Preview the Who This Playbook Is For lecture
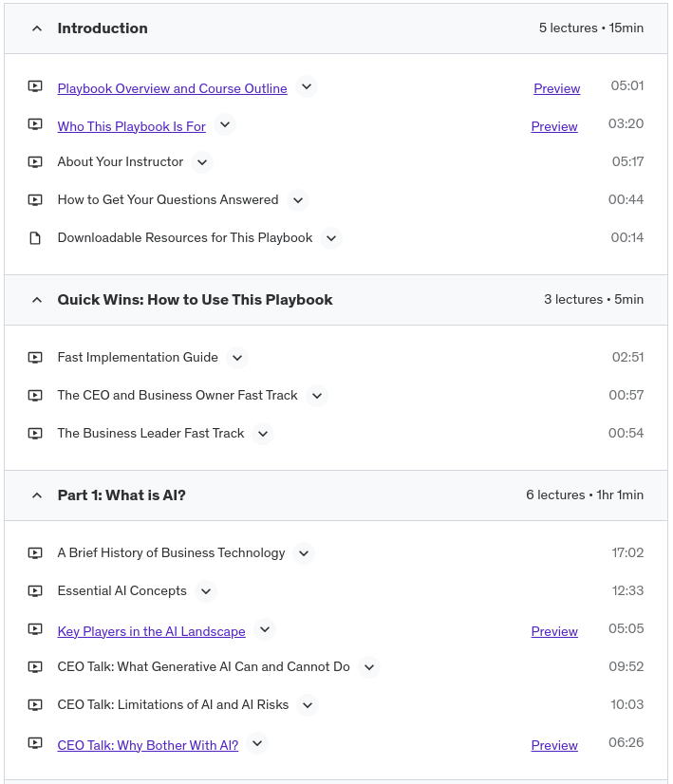Viewport: 673px width, 784px height. pos(554,126)
